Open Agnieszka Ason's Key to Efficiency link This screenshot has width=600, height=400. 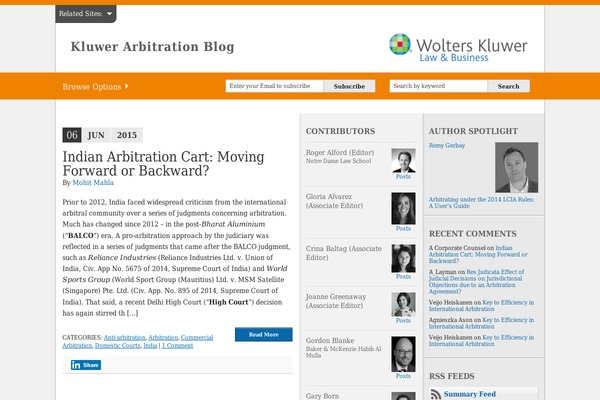point(481,323)
